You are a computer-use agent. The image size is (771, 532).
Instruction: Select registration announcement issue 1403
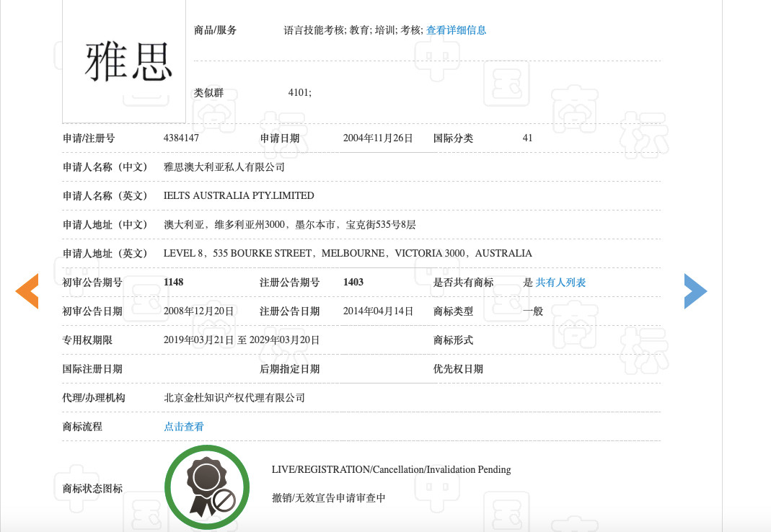tap(353, 283)
